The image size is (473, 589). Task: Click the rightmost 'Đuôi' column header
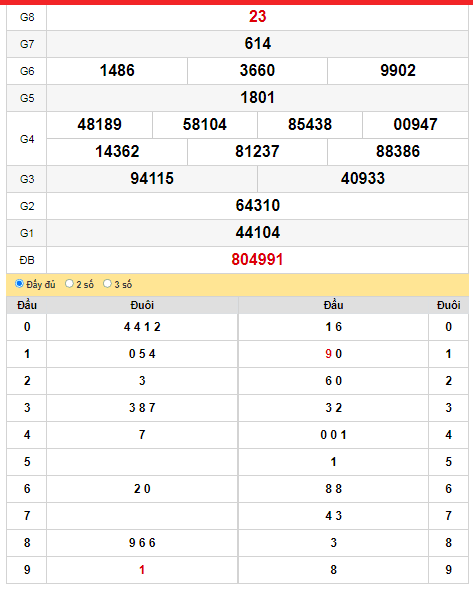point(449,305)
